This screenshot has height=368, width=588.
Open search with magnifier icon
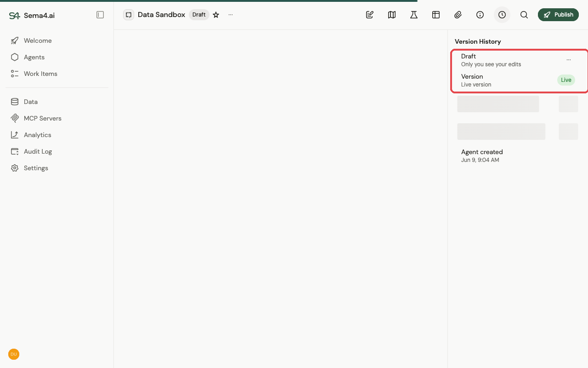pyautogui.click(x=524, y=15)
